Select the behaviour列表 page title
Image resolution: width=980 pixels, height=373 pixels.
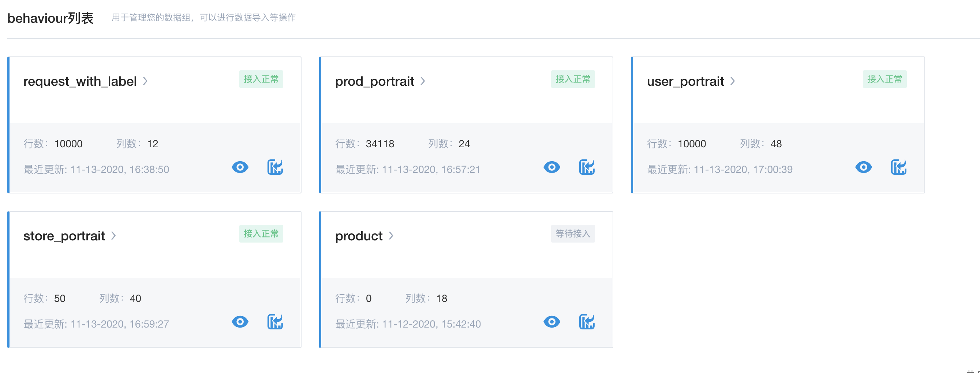coord(50,18)
